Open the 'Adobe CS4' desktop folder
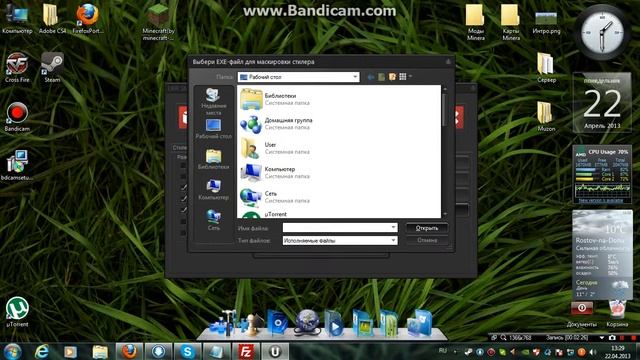The image size is (640, 360). tap(52, 18)
